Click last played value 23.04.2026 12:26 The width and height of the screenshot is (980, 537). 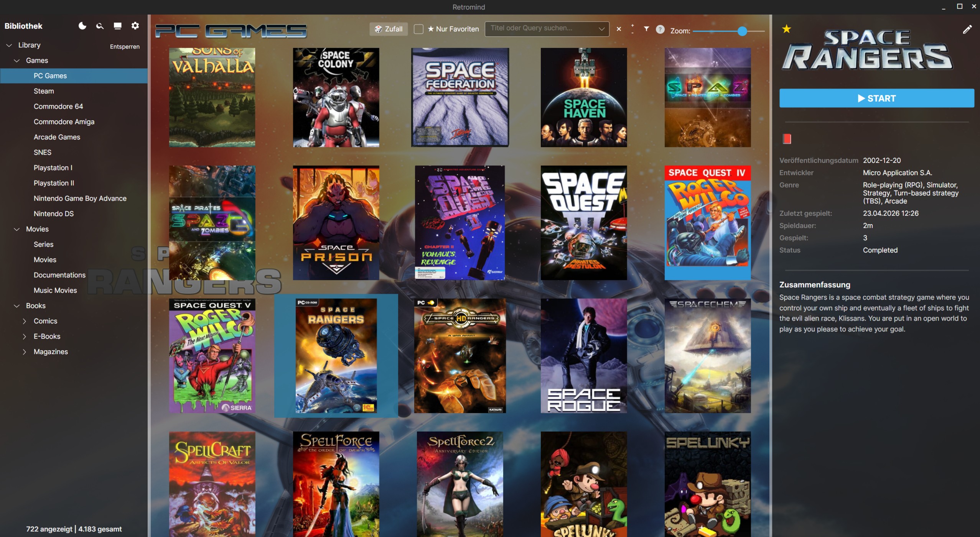891,213
